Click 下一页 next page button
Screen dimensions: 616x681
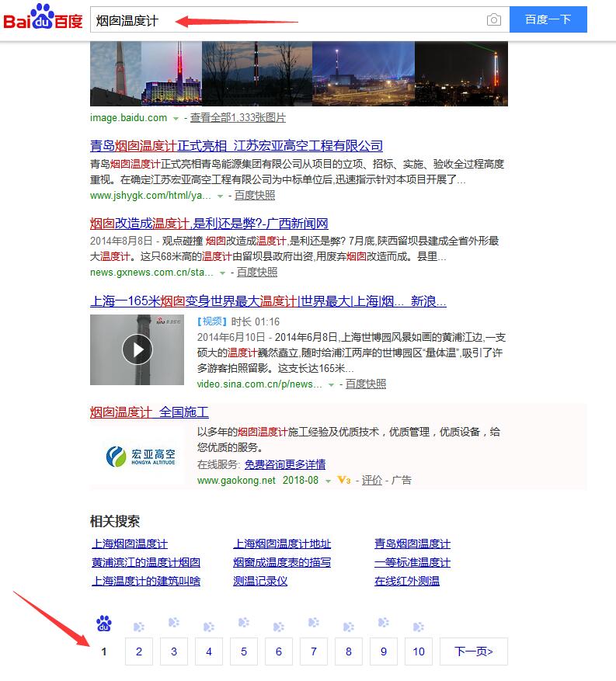473,651
